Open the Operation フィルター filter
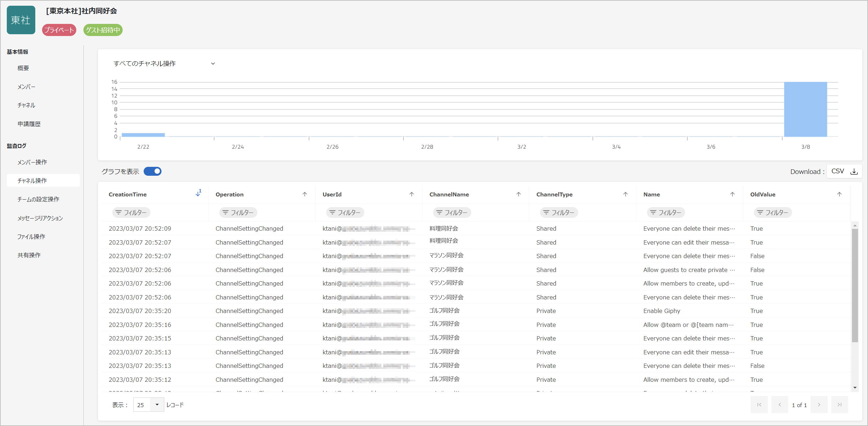Screen dimensions: 868x426 (x=238, y=212)
